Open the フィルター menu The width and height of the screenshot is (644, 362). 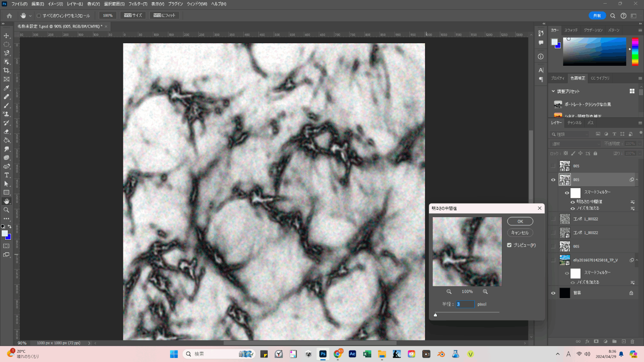point(138,4)
